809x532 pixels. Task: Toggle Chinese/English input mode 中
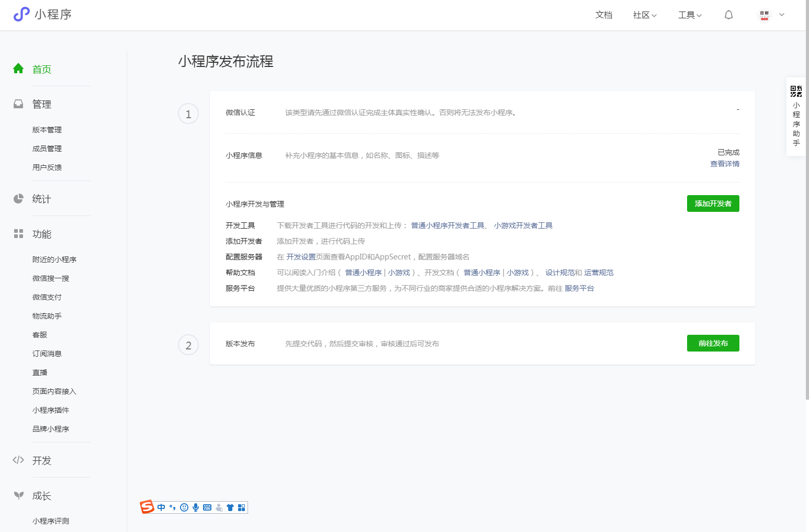tap(161, 507)
